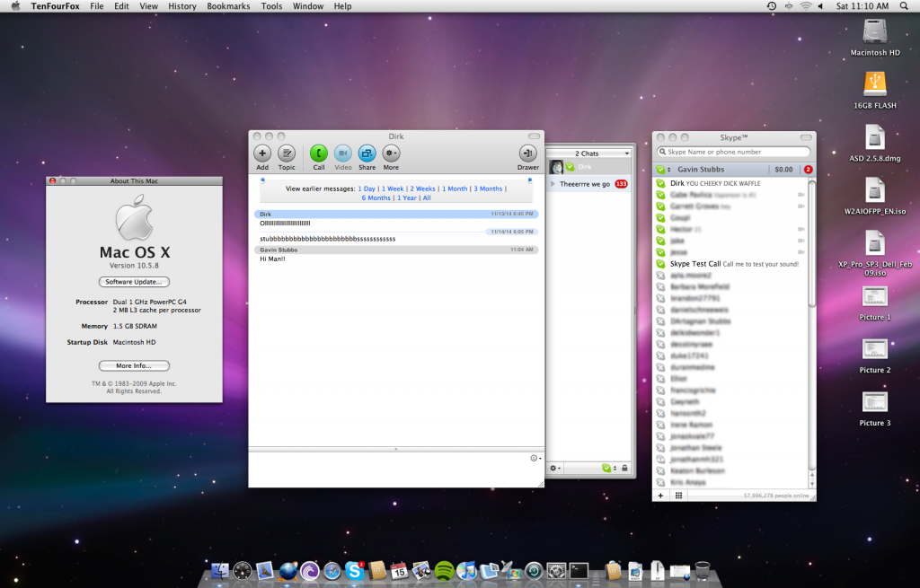View earlier messages from 1 Week
Screen dimensions: 920x588
[x=393, y=189]
